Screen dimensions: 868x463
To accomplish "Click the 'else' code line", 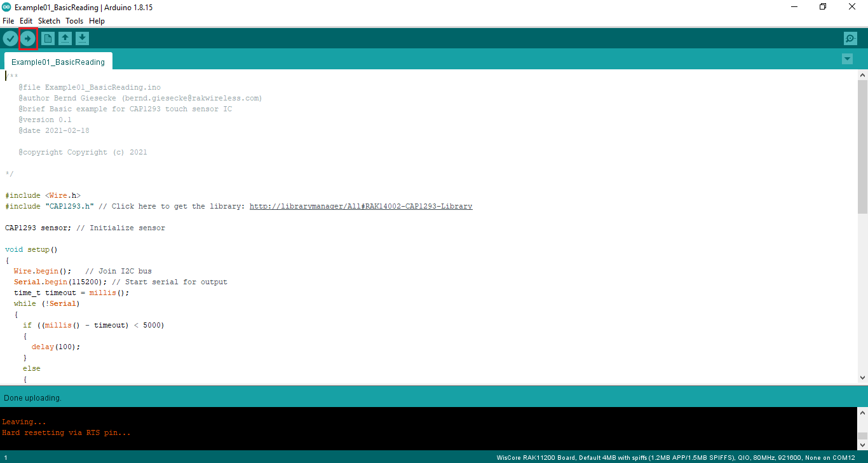I will (x=32, y=368).
